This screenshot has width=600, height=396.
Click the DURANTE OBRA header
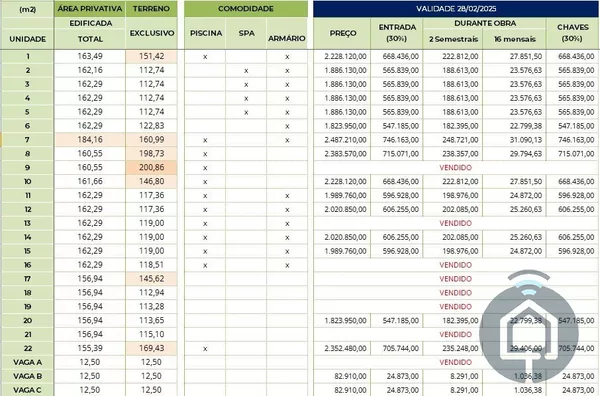coord(485,23)
